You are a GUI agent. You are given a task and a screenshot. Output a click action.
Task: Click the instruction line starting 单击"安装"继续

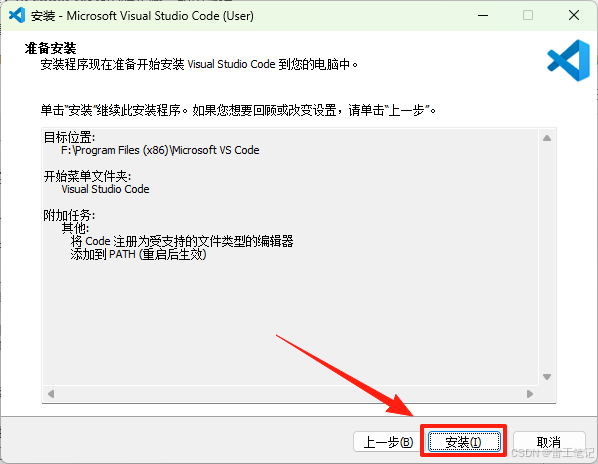click(238, 111)
